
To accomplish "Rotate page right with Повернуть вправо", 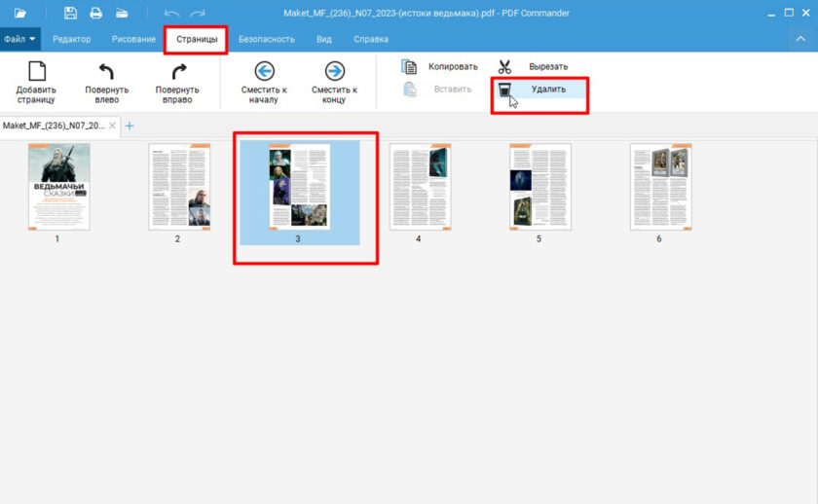I will 177,83.
